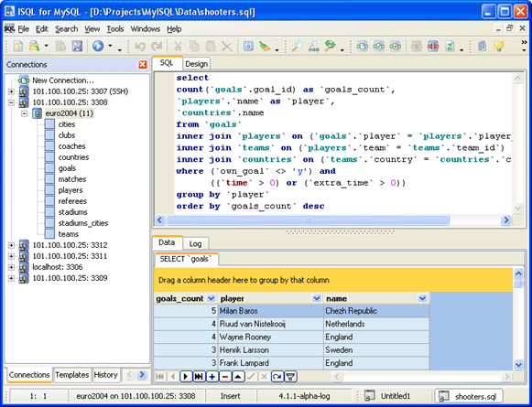This screenshot has width=532, height=407.
Task: Click the filter funnel button in navigator
Action: click(290, 377)
